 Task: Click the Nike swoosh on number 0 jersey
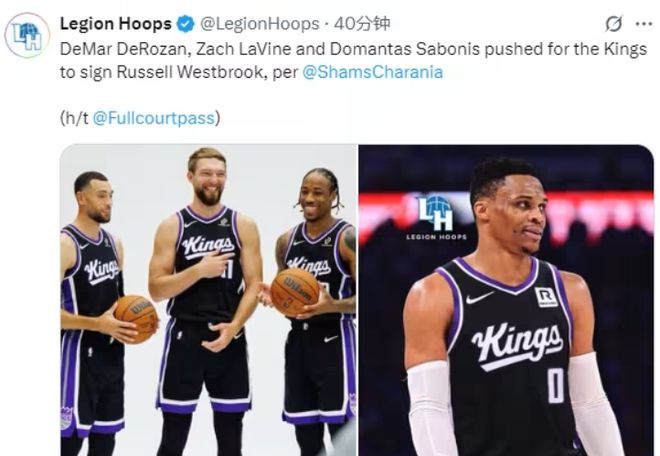[x=479, y=298]
